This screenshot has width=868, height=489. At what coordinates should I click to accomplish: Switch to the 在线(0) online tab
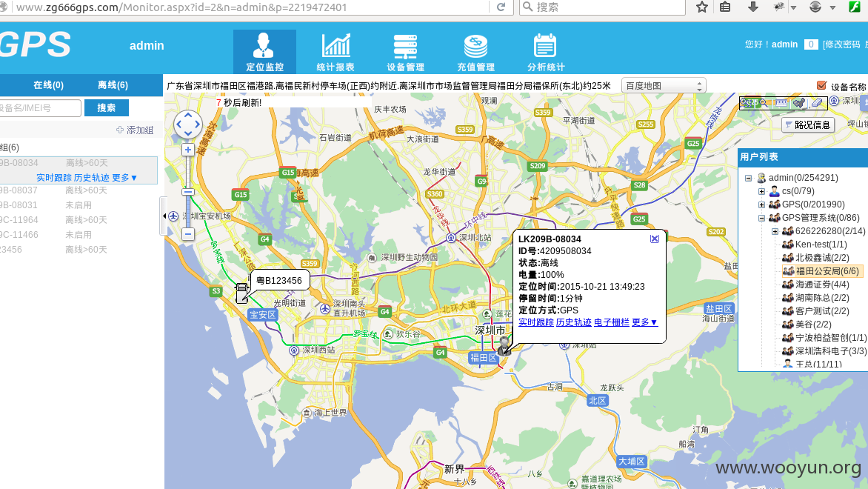[48, 84]
